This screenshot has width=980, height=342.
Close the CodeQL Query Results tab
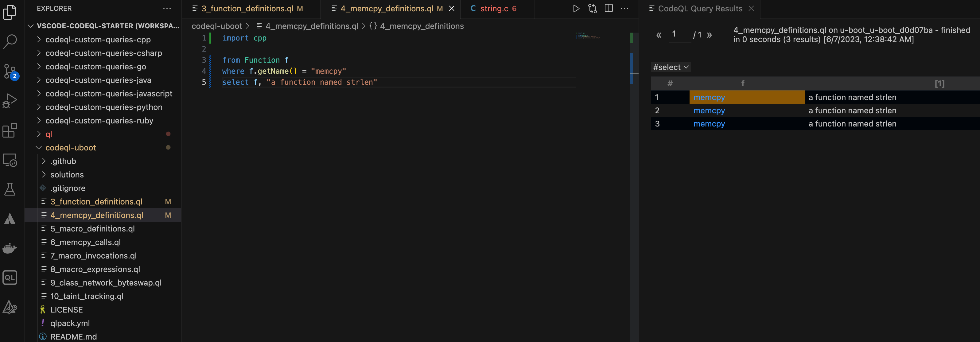751,8
